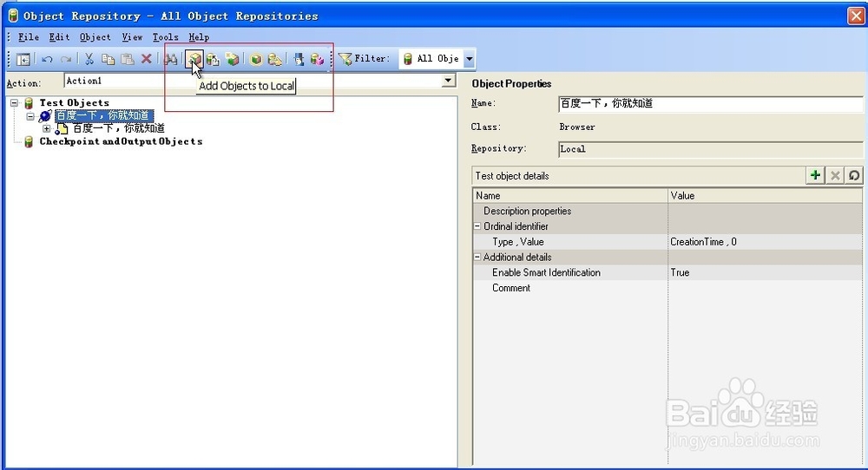This screenshot has width=868, height=470.
Task: Click the Associate Repositories toolbar icon
Action: (x=317, y=59)
